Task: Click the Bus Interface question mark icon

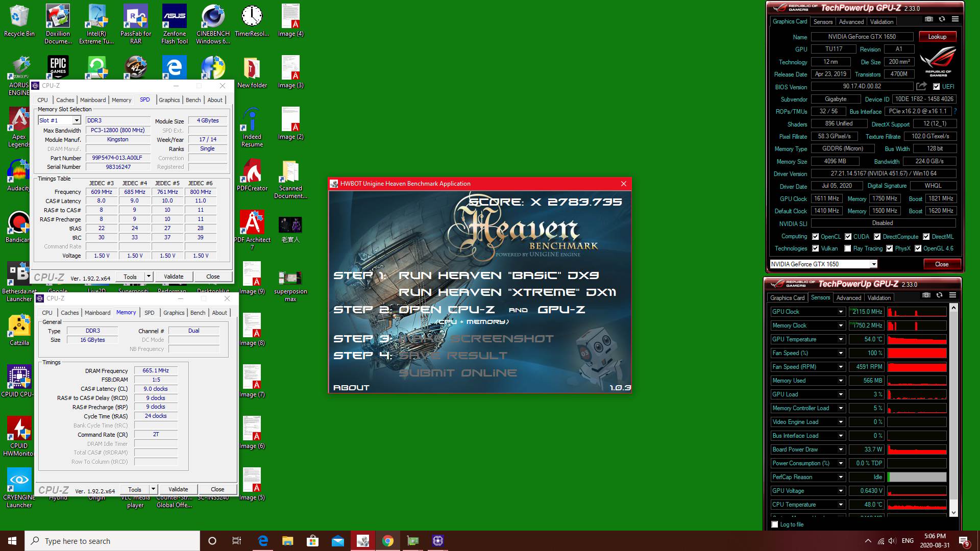Action: pos(954,111)
